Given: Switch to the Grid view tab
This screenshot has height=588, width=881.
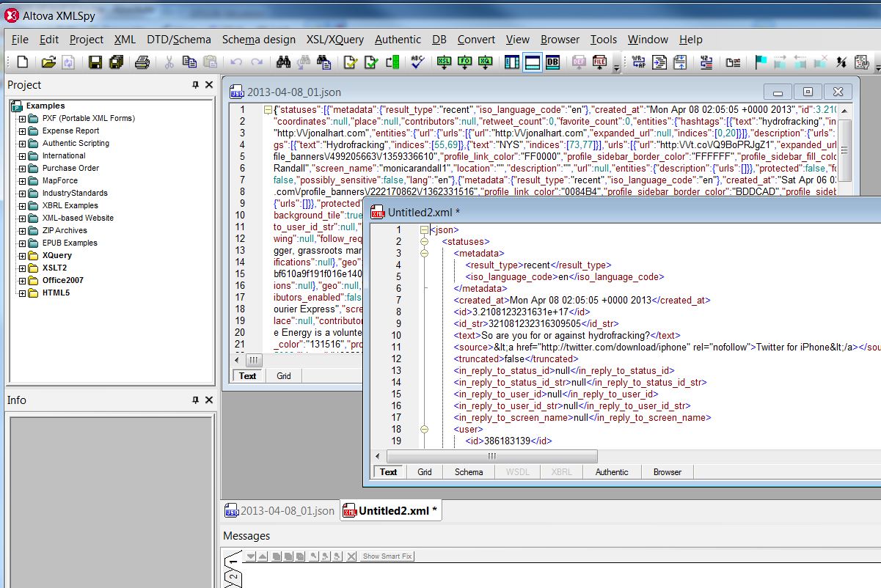Looking at the screenshot, I should coord(425,471).
